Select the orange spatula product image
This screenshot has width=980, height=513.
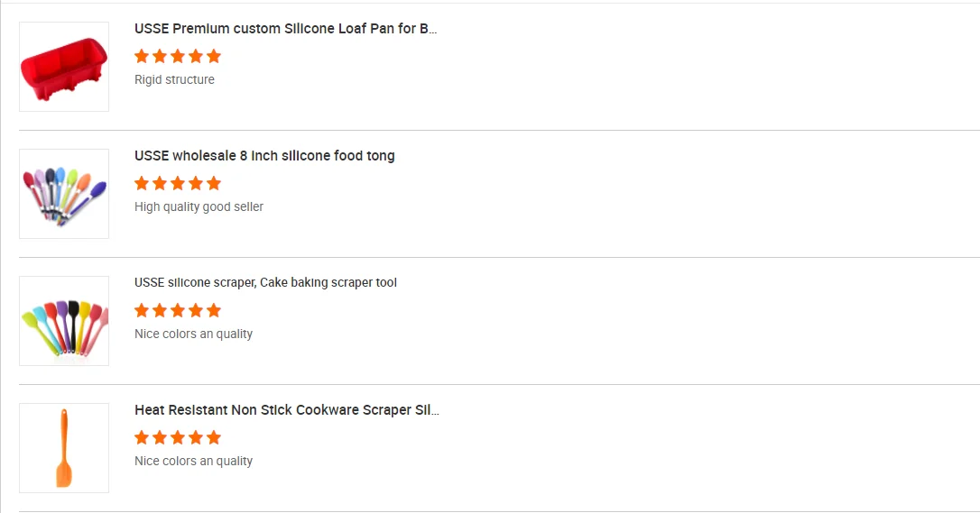pos(64,448)
